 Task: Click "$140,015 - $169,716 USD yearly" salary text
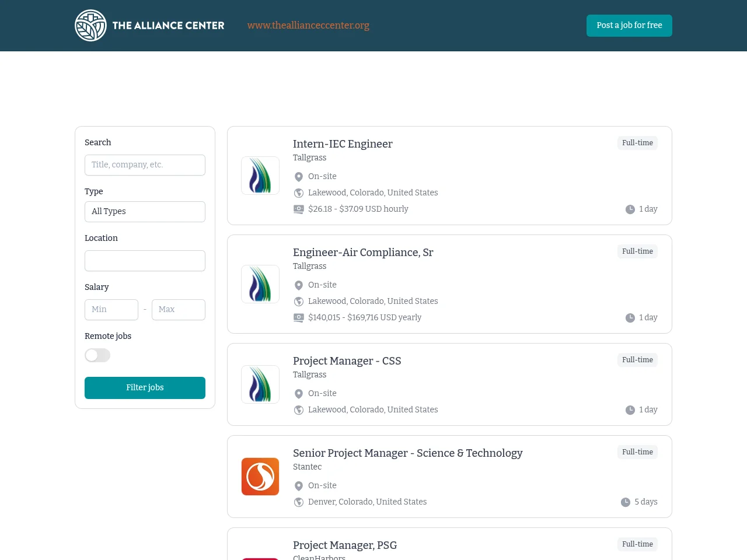click(x=365, y=318)
